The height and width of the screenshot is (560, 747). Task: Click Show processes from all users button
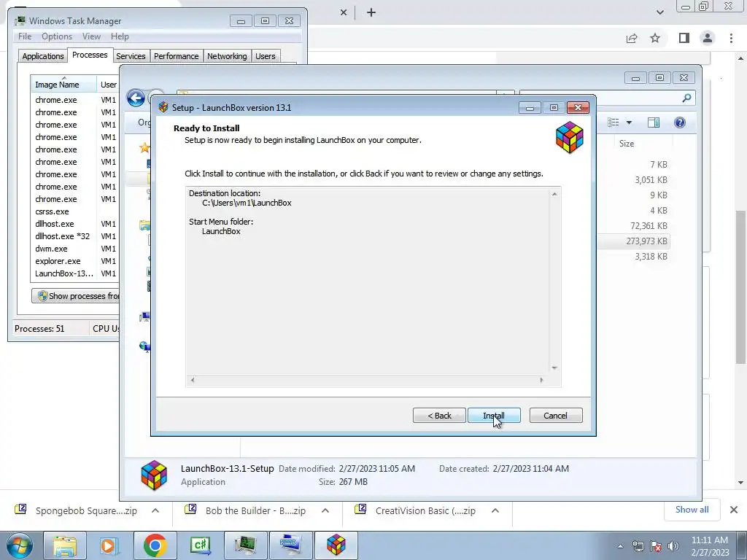coord(76,296)
